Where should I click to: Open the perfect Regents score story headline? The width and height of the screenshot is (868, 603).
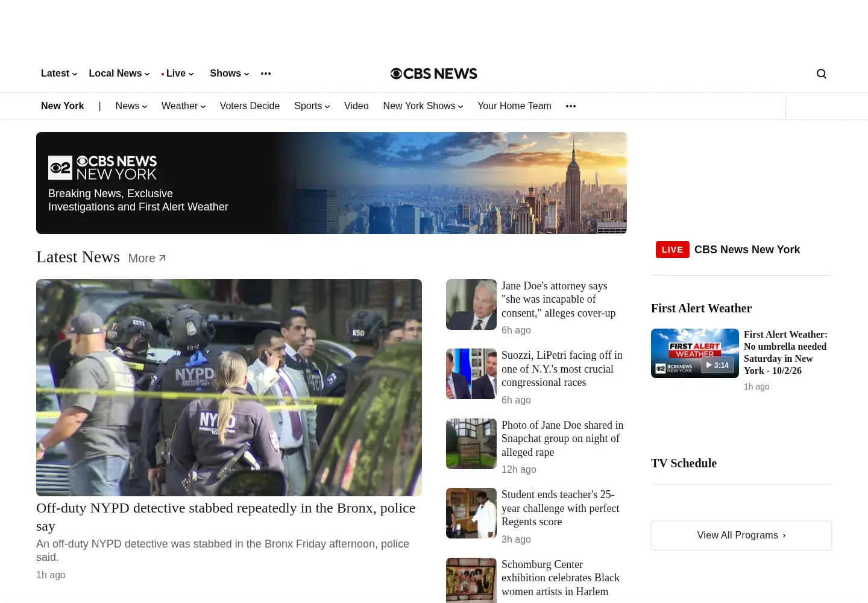pyautogui.click(x=560, y=508)
